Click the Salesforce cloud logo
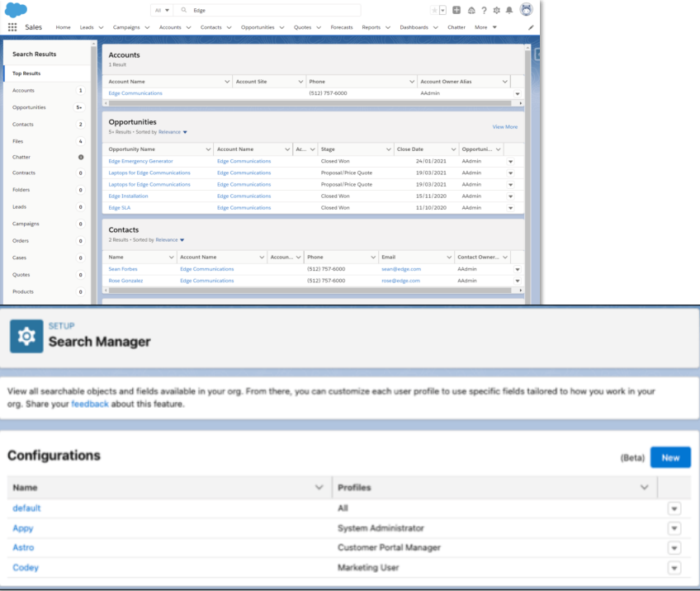This screenshot has height=591, width=700. pyautogui.click(x=16, y=10)
